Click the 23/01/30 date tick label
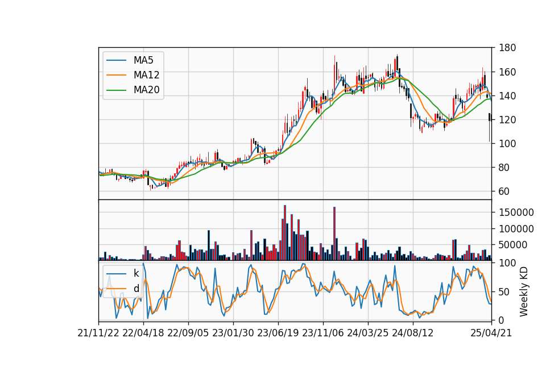 (x=233, y=333)
